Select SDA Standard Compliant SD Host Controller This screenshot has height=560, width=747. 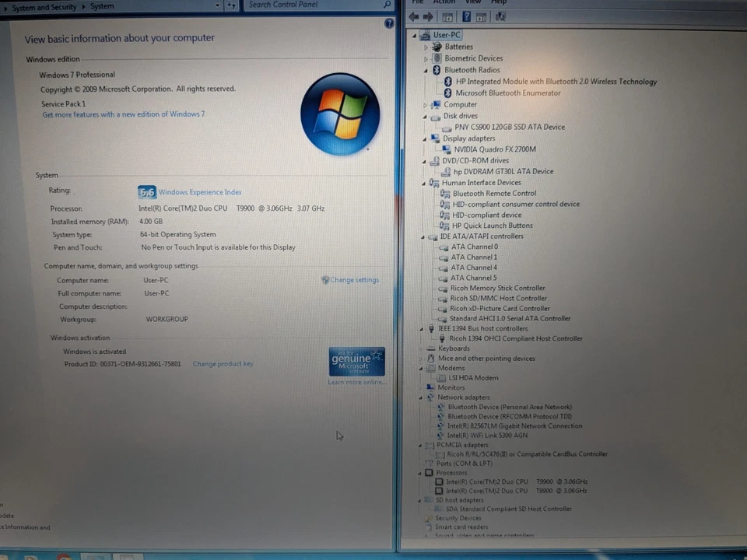click(508, 509)
